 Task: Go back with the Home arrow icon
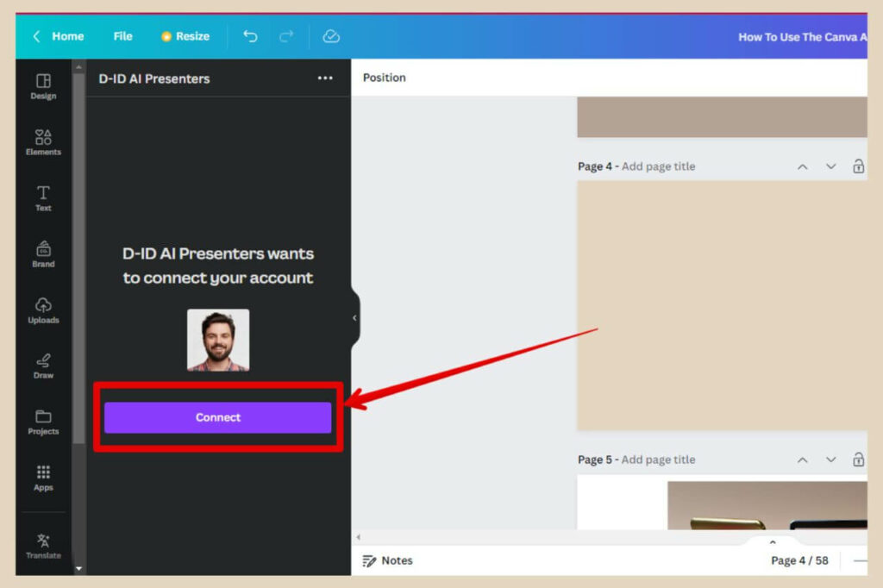click(x=36, y=36)
